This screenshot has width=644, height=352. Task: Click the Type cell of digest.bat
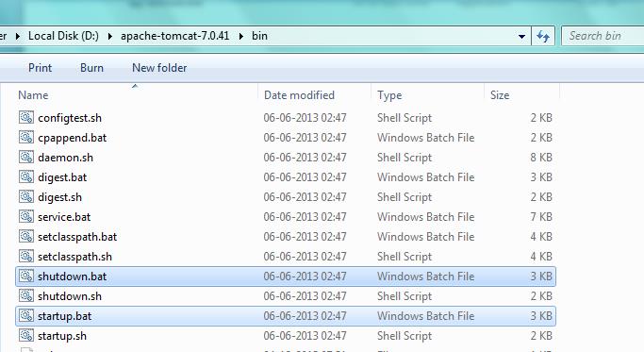tap(425, 177)
